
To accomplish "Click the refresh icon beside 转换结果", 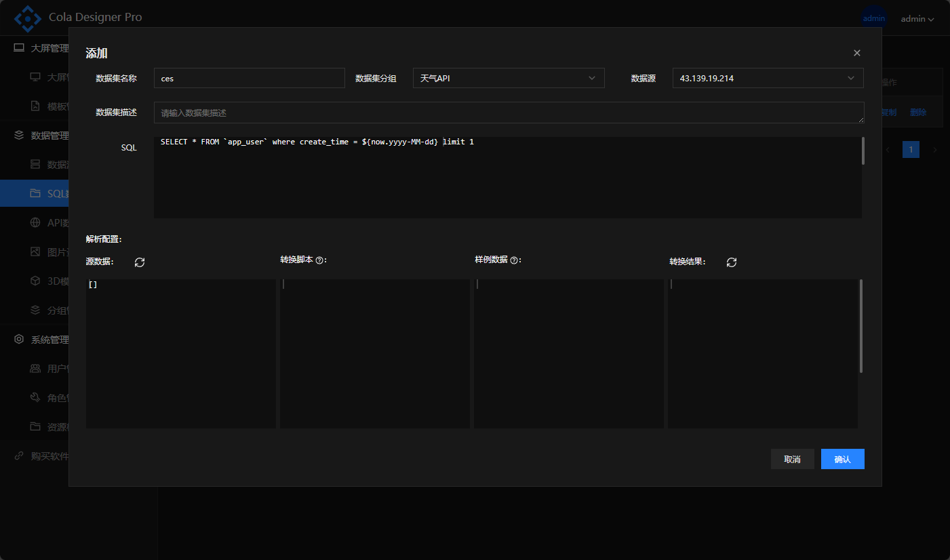I will point(732,262).
